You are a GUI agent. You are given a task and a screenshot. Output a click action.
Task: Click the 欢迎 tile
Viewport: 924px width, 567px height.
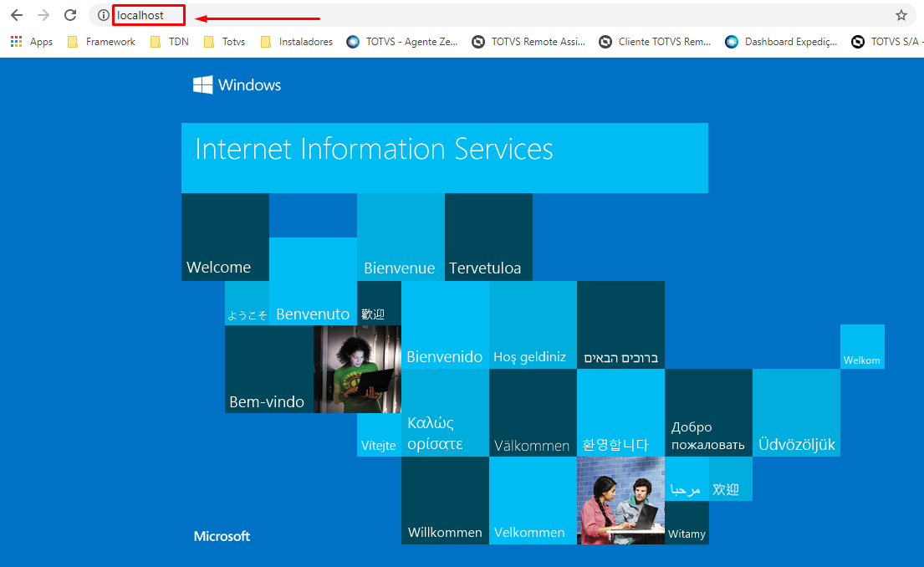coord(731,478)
